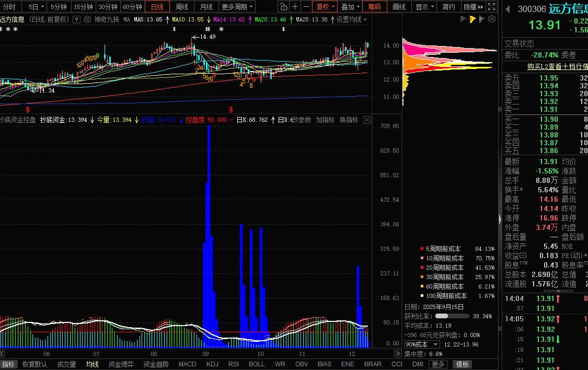
Task: Zoom out chart with the minus icon
Action: click(307, 7)
